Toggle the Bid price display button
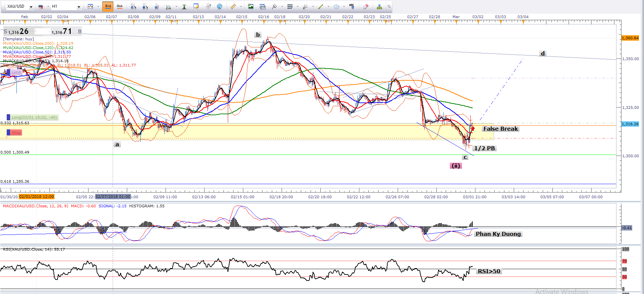 point(108,6)
